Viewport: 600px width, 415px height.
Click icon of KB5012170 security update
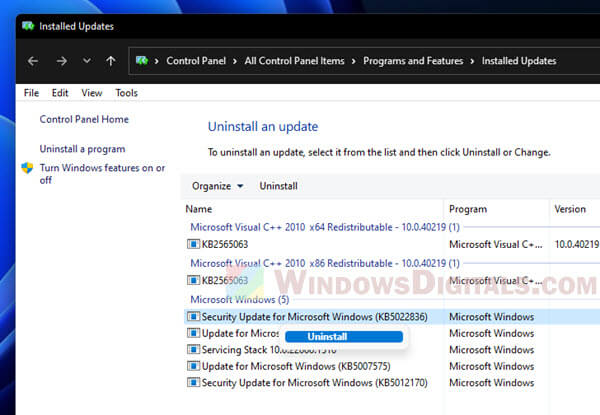[193, 382]
